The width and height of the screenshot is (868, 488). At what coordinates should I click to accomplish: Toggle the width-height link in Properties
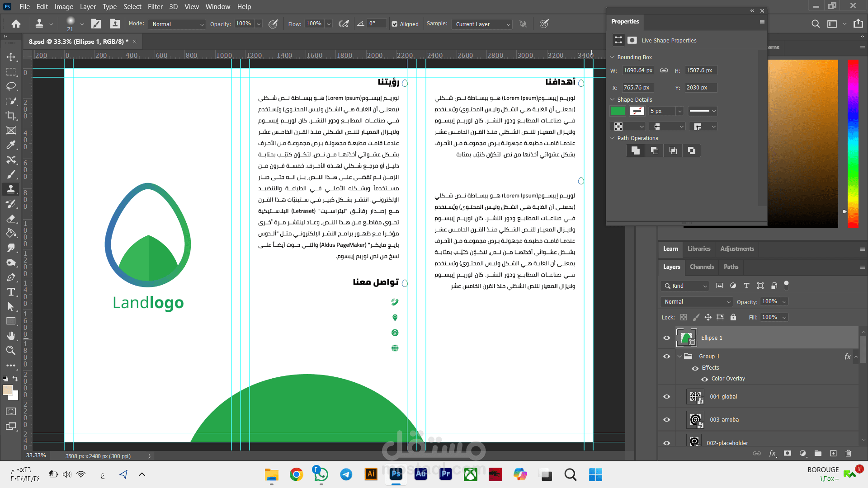coord(664,70)
